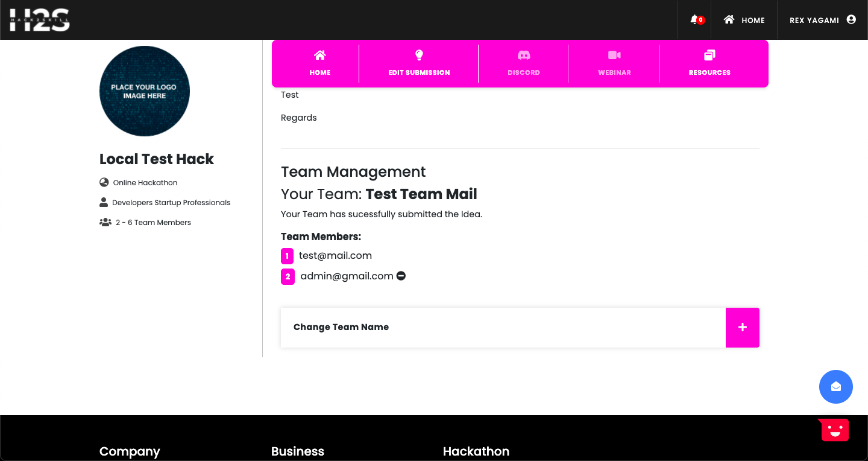
Task: Click the Webinar video camera icon
Action: tap(614, 56)
